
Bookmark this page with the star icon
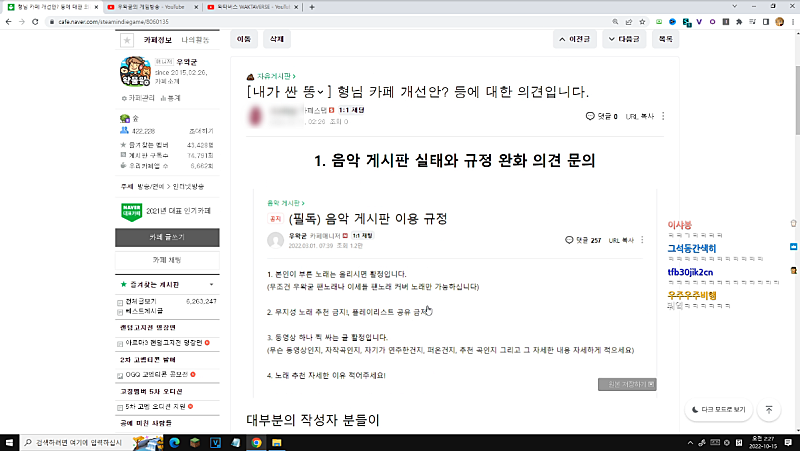coord(642,22)
